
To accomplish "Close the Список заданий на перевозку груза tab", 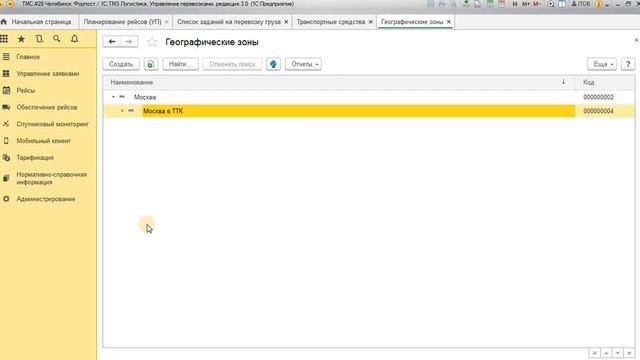I will (286, 22).
